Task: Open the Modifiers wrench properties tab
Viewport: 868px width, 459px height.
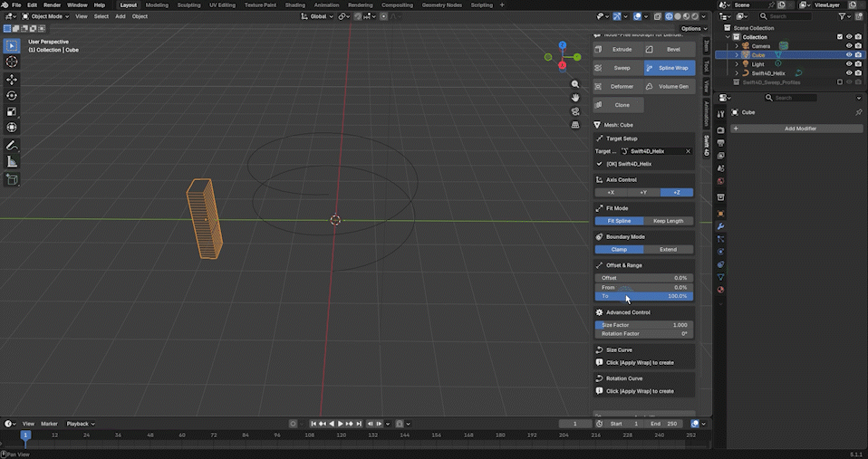Action: (720, 226)
